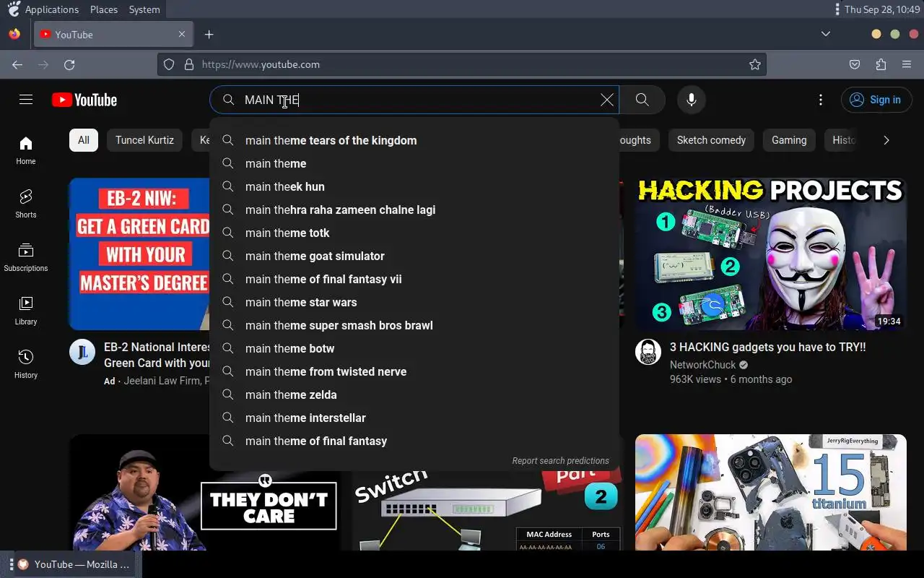Open the 15 titanium video thumbnail
The image size is (924, 578).
pyautogui.click(x=771, y=492)
